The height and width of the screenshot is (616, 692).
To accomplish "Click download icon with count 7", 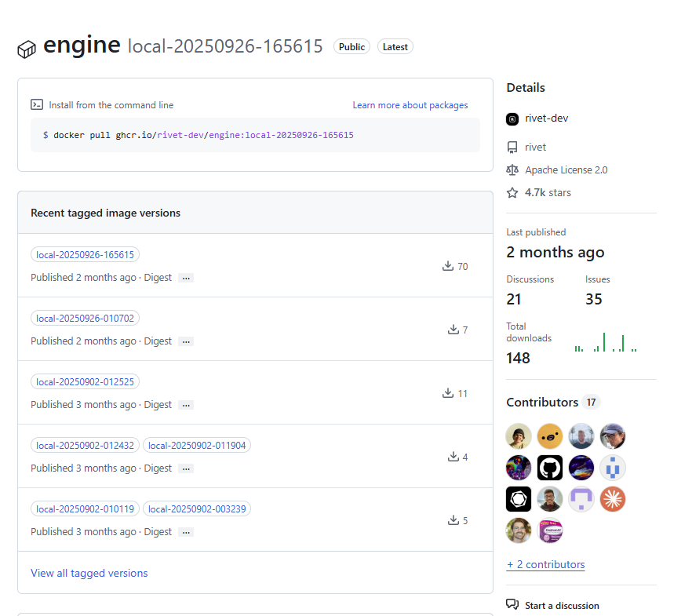I will click(x=453, y=329).
